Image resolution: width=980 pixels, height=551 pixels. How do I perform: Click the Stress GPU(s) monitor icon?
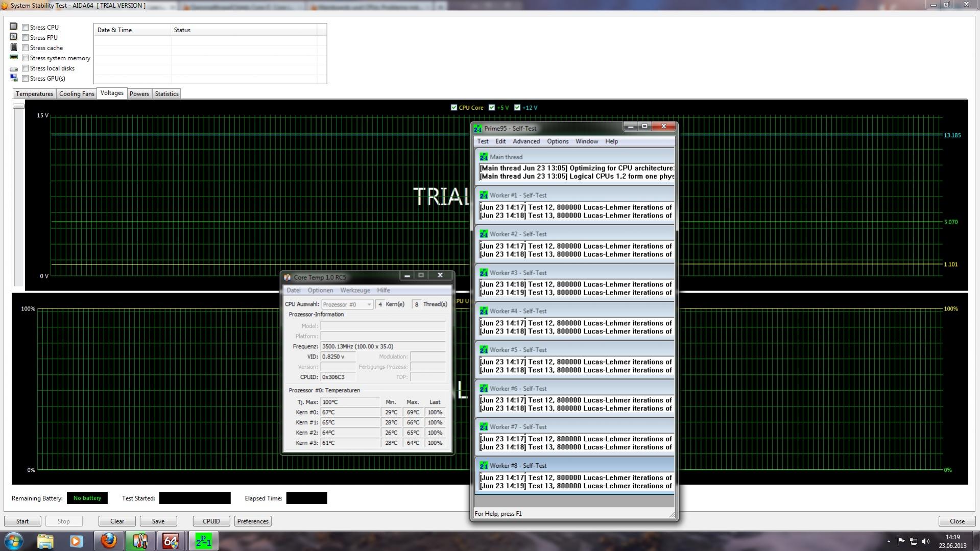tap(14, 78)
